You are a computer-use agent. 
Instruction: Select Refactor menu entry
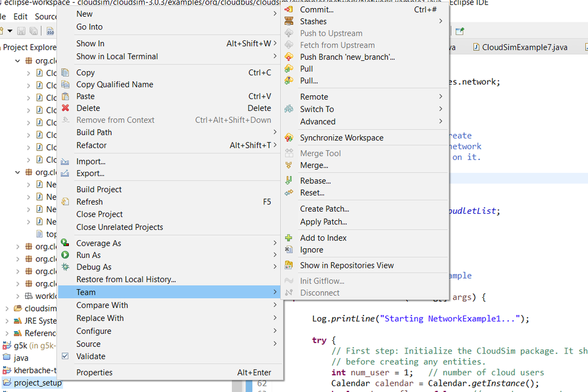pos(171,145)
